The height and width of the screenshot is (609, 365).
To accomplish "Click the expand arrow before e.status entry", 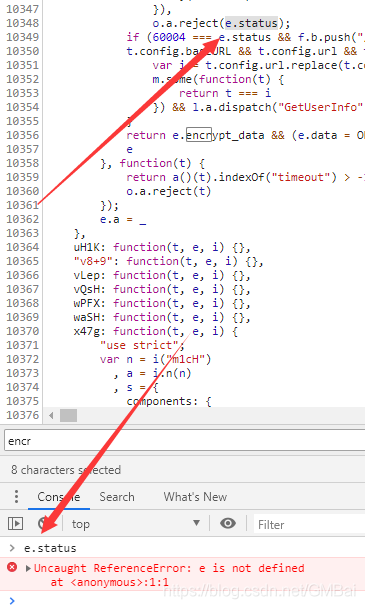I will pyautogui.click(x=12, y=548).
